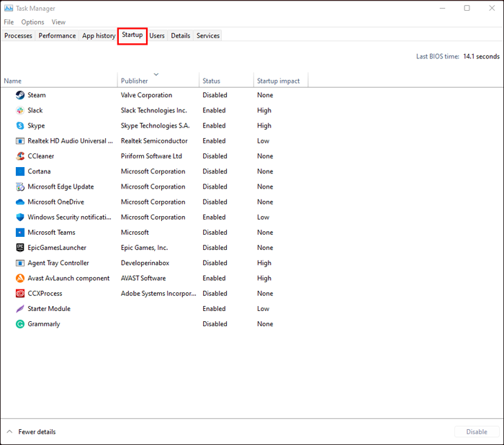Click the Last BIOS time value
The height and width of the screenshot is (445, 504).
481,56
